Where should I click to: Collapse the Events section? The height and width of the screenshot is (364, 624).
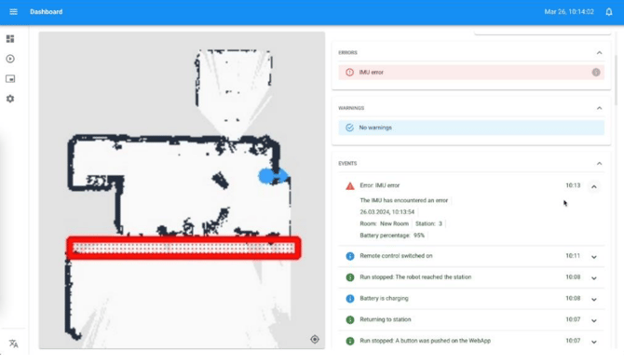click(x=600, y=163)
